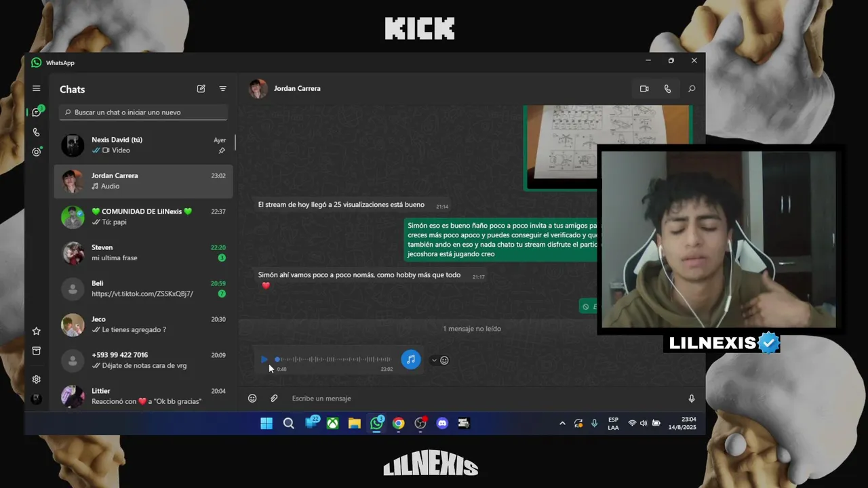Play the 0:48 audio message
Viewport: 868px width, 488px height.
click(264, 359)
